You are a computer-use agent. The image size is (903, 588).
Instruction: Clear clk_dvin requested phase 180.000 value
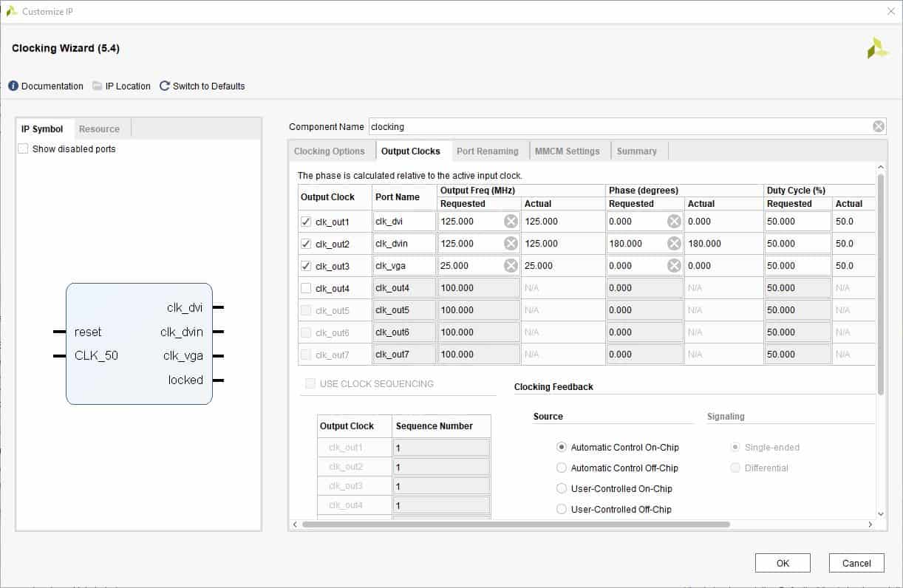(674, 244)
